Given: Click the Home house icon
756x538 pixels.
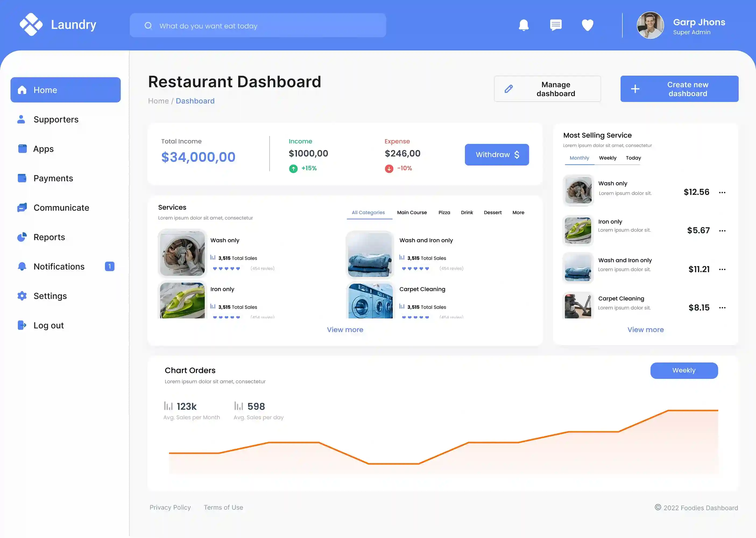Looking at the screenshot, I should tap(22, 90).
